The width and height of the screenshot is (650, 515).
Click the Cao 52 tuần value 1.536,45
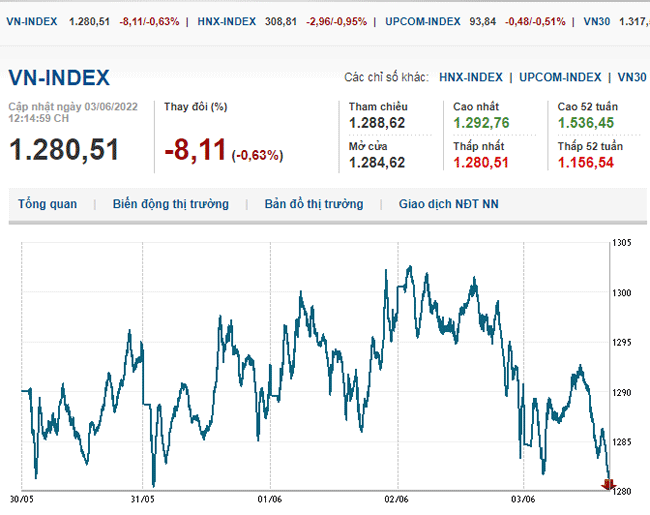point(586,123)
